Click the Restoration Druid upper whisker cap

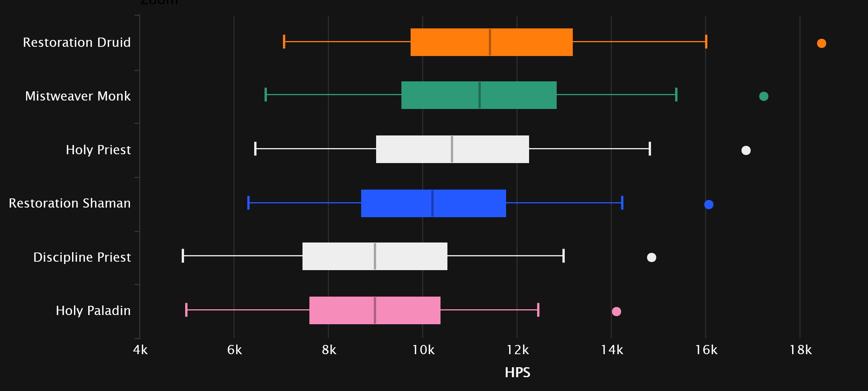[706, 41]
